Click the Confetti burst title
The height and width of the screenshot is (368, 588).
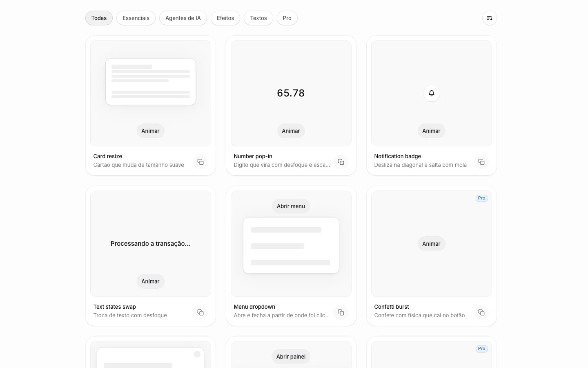392,307
